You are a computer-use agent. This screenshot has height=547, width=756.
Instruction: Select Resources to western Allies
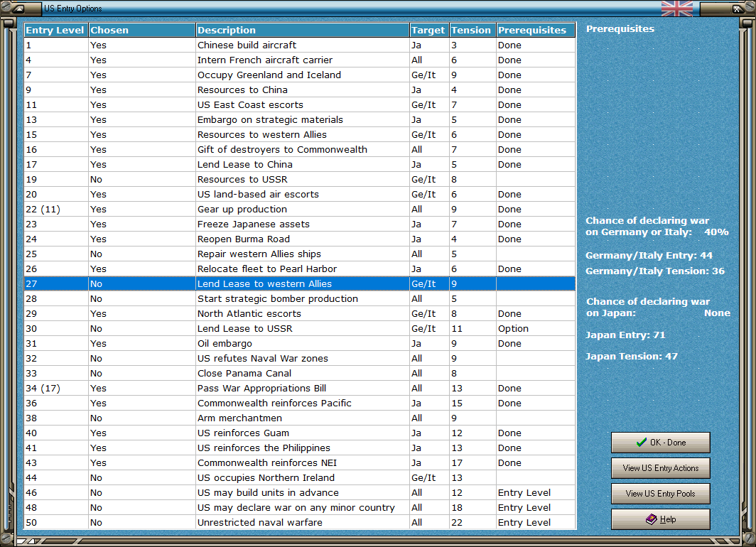299,135
